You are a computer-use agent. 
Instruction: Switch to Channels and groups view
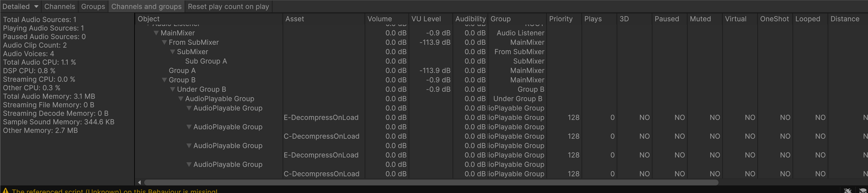[x=146, y=7]
